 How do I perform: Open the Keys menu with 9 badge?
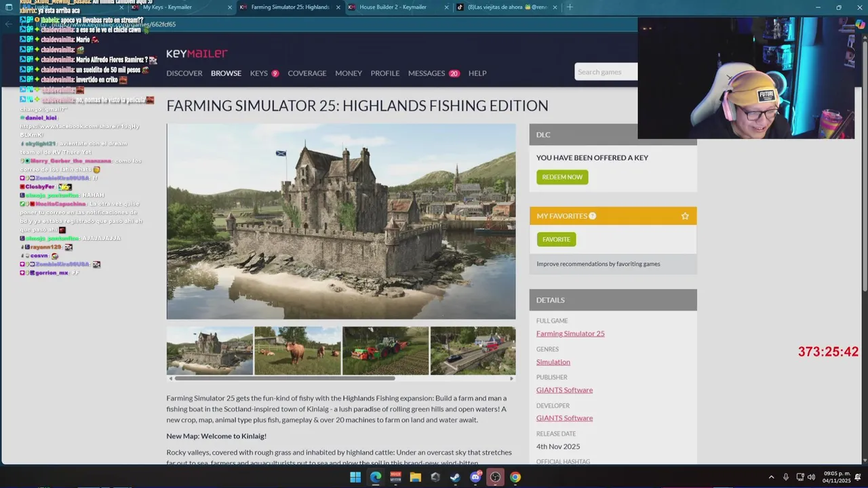click(x=264, y=73)
